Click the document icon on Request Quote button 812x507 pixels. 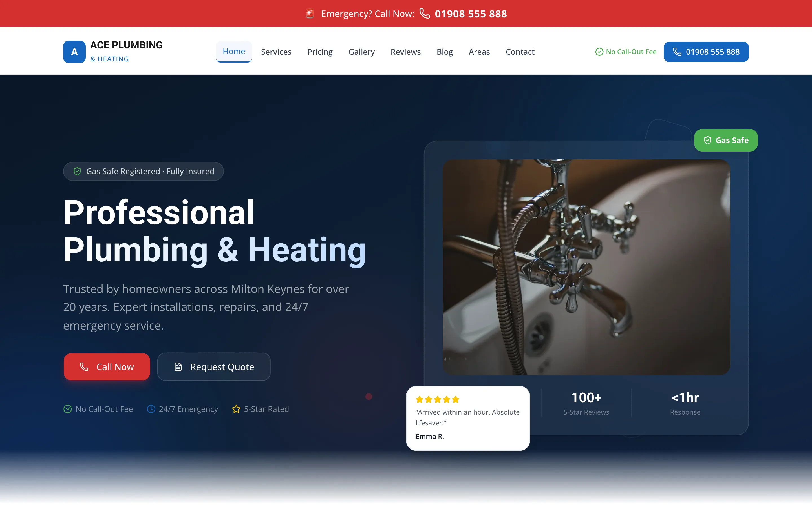(x=178, y=366)
